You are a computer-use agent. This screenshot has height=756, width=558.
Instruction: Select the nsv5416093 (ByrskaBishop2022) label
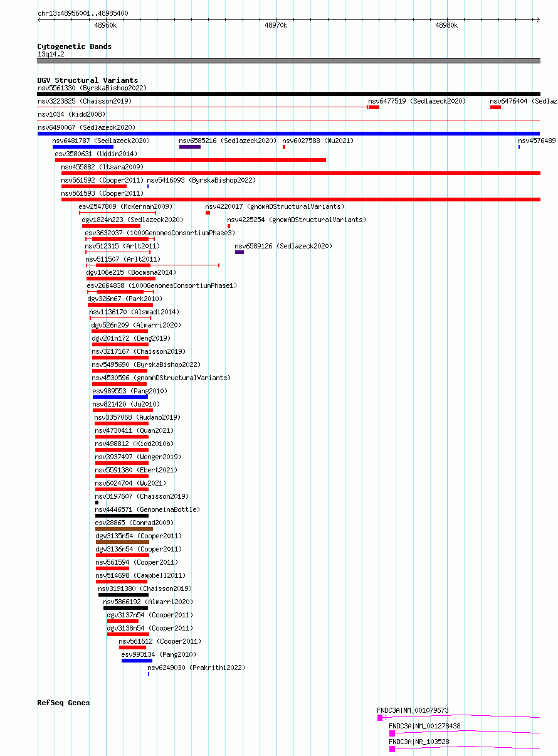point(202,180)
